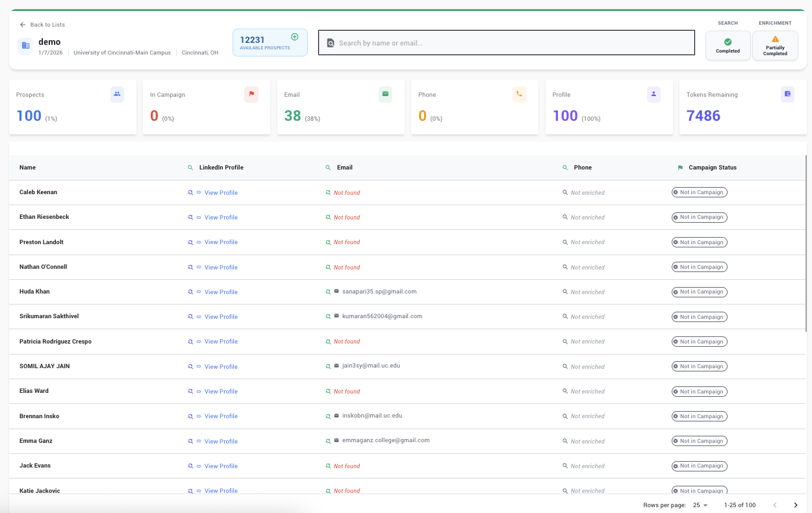Screen dimensions: 812x513
Task: Click the search icon beside Phone column header
Action: (x=565, y=168)
